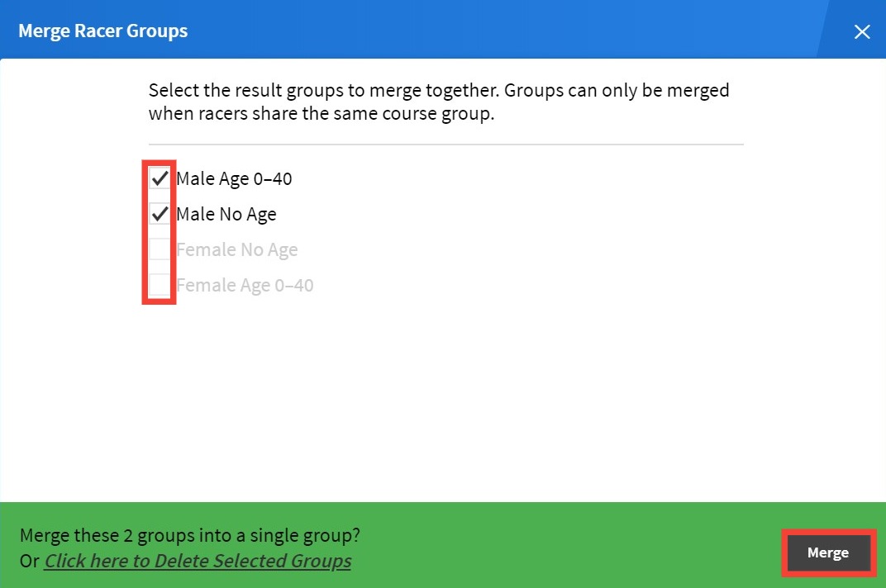Toggle Male No Age selection off

click(x=160, y=212)
